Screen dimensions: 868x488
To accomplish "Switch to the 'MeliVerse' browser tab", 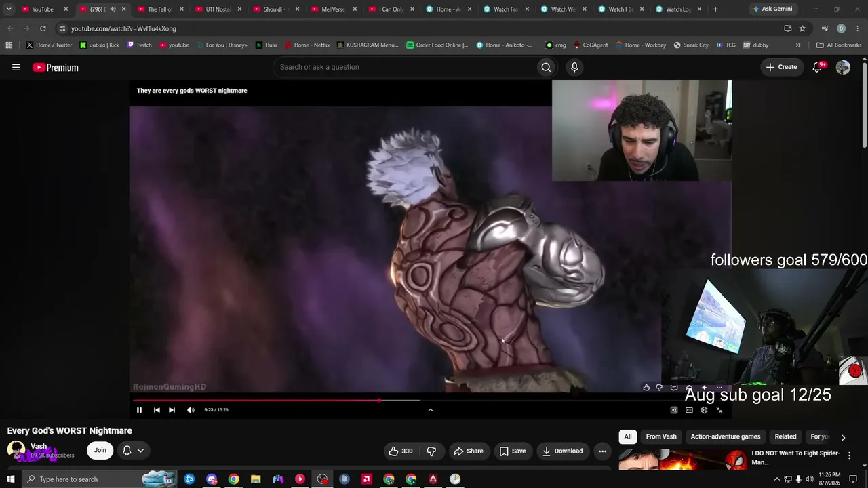I will [x=334, y=9].
